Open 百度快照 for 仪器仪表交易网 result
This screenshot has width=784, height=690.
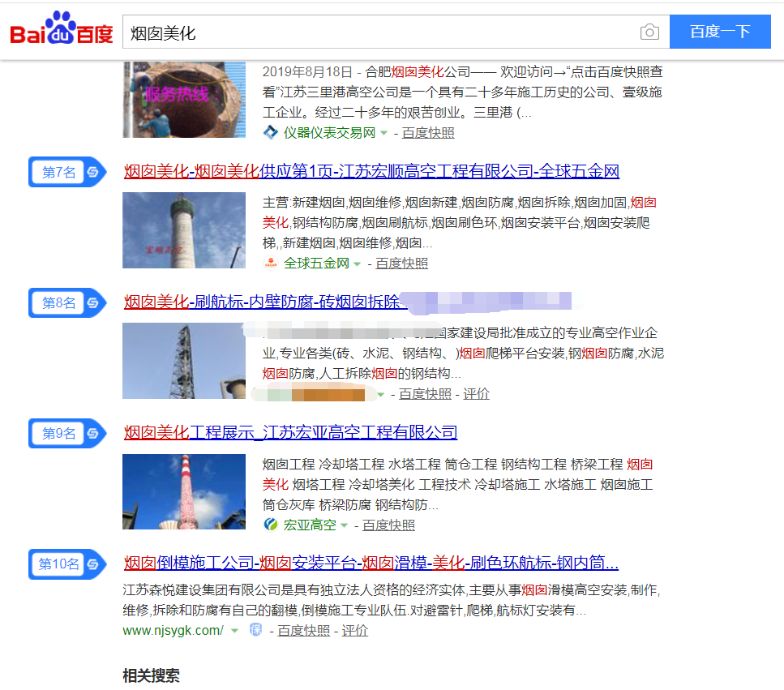[428, 132]
